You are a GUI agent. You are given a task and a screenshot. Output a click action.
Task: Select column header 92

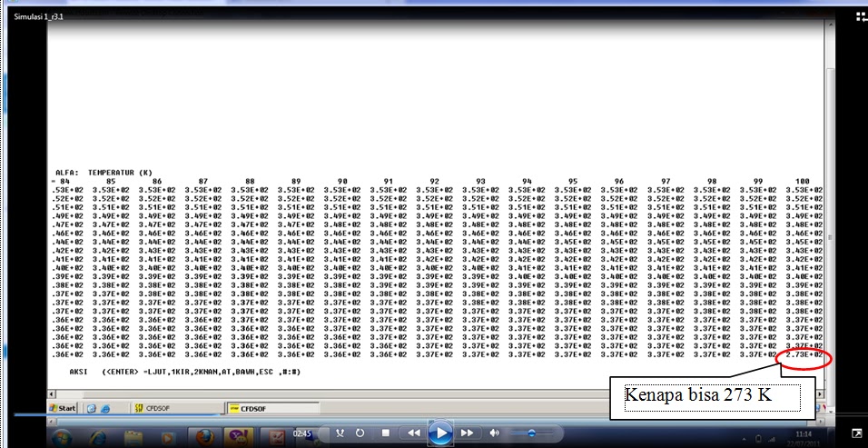pyautogui.click(x=434, y=181)
